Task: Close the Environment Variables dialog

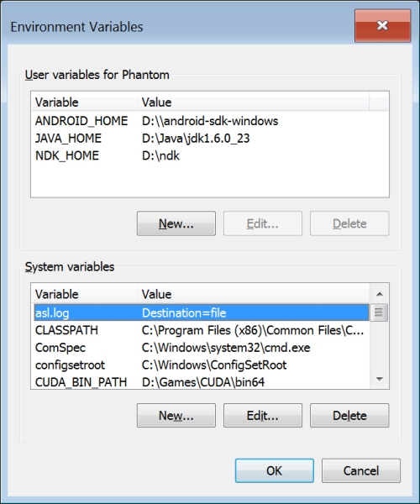Action: point(382,25)
